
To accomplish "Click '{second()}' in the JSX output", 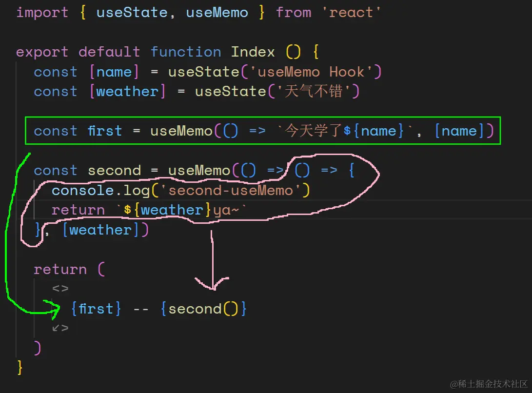I will point(203,309).
